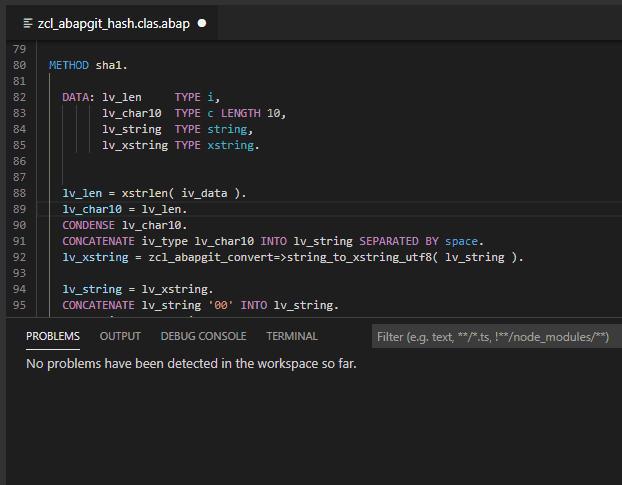
Task: Select the zcl_abapgit_hash.clas.abap editor tab
Action: click(115, 22)
